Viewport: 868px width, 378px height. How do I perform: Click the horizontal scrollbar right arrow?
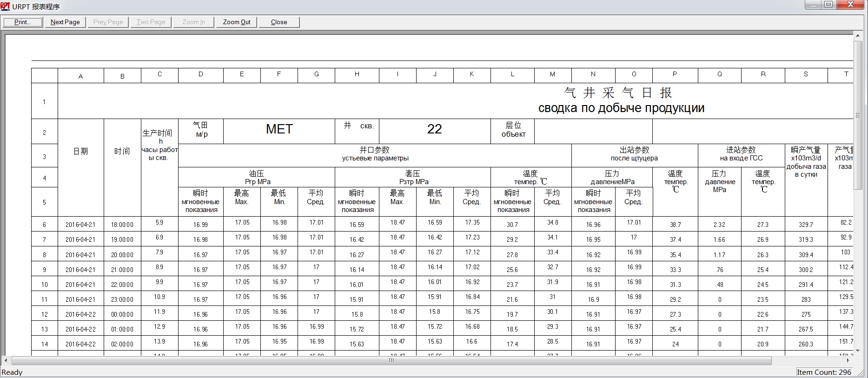click(848, 360)
